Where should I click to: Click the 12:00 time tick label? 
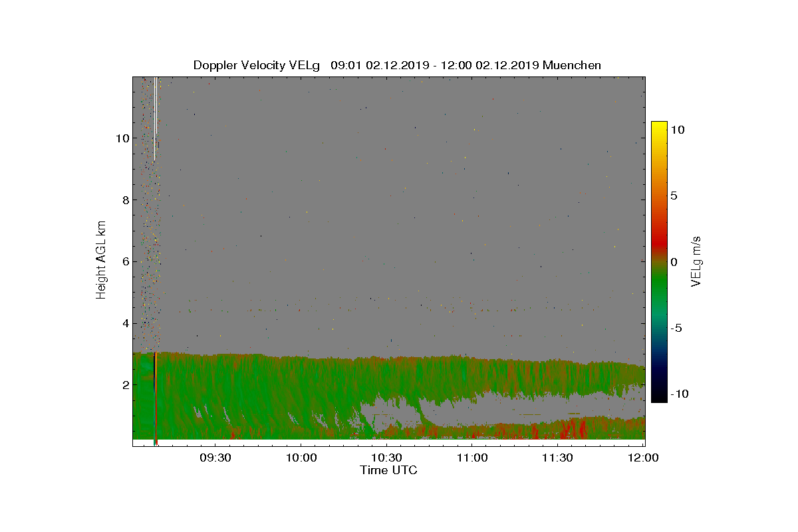[x=644, y=458]
